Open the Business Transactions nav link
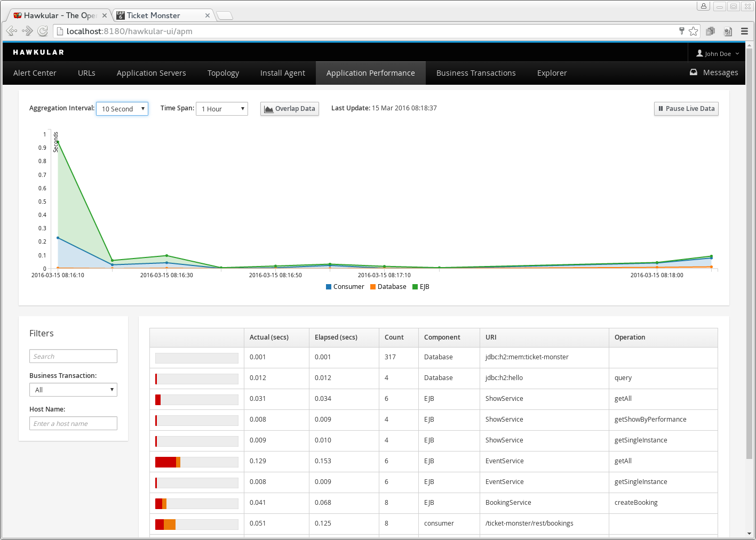756x540 pixels. click(476, 73)
